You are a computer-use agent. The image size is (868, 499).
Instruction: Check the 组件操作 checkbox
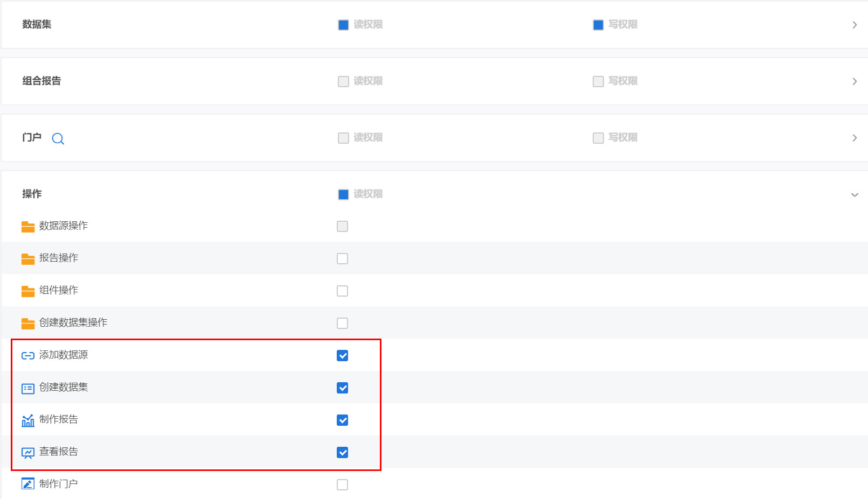pyautogui.click(x=342, y=291)
